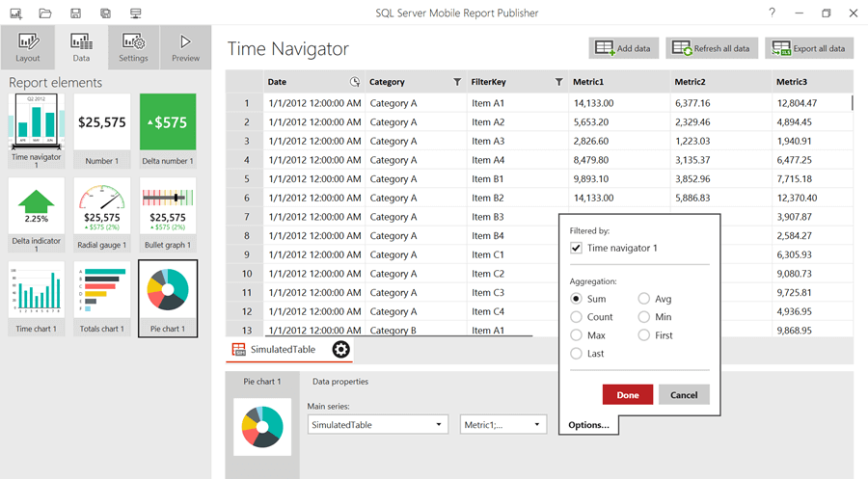
Task: Switch to the Data tab
Action: pyautogui.click(x=81, y=47)
